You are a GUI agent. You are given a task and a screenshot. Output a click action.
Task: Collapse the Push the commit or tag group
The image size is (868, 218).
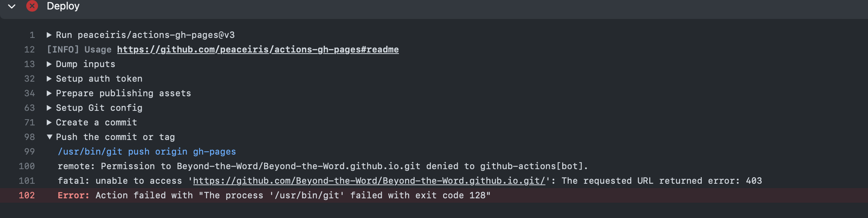point(49,137)
